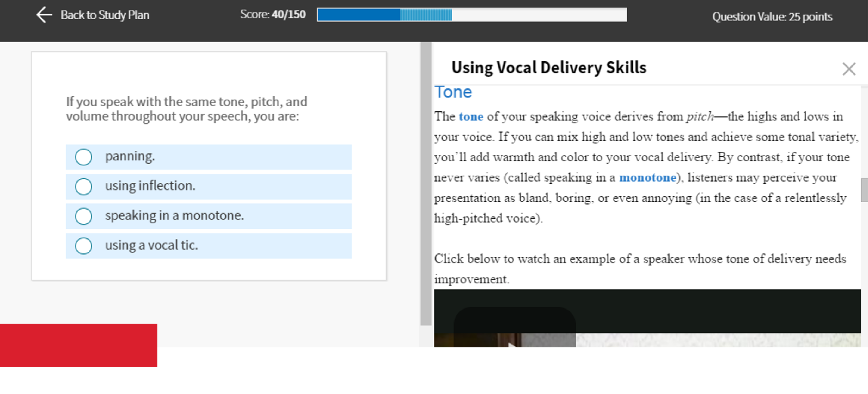
Task: Click the striped segment of score bar
Action: (x=426, y=15)
